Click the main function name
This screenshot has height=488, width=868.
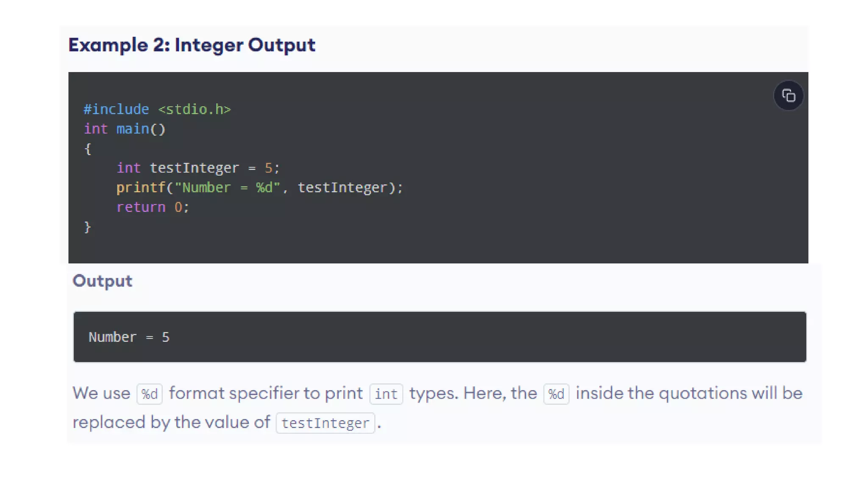[133, 129]
